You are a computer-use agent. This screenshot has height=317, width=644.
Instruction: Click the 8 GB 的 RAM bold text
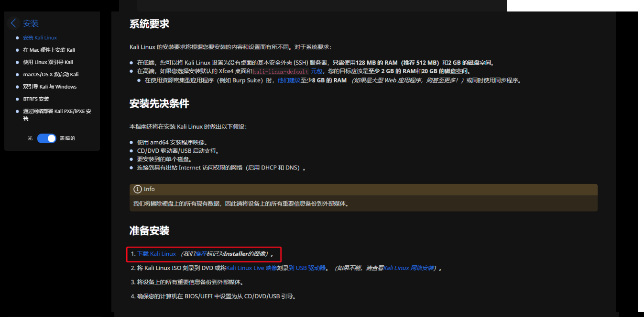pyautogui.click(x=329, y=80)
